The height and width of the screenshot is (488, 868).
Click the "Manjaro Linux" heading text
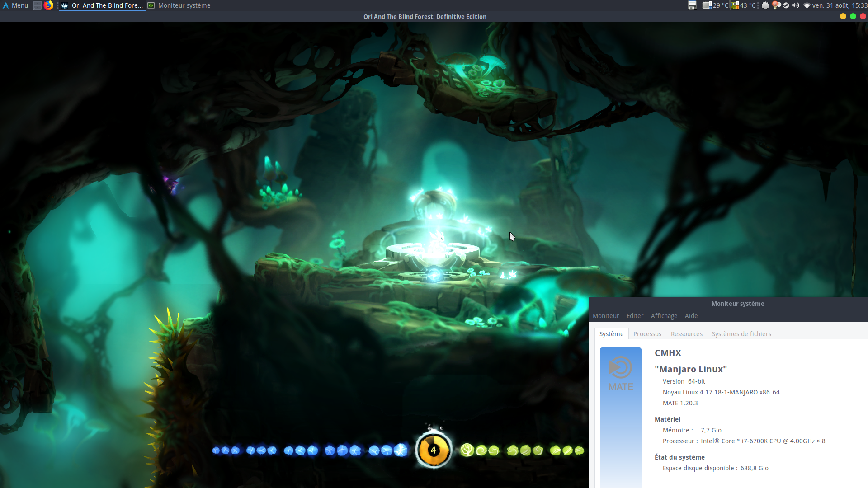click(691, 369)
